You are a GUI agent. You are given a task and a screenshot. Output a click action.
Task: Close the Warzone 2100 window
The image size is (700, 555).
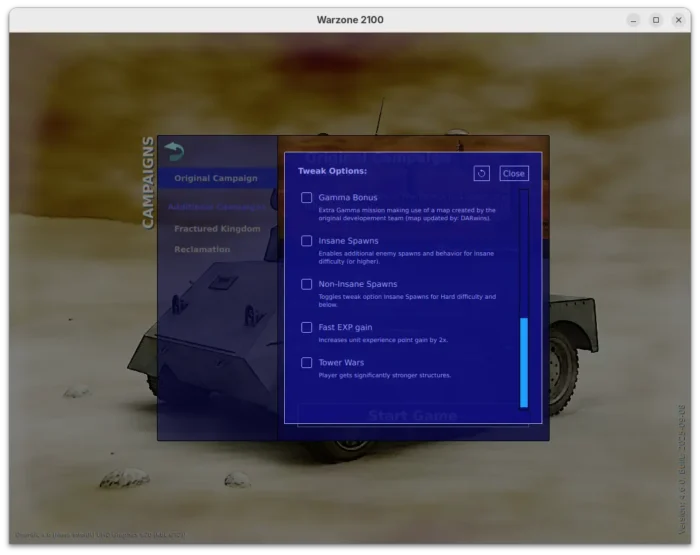678,20
